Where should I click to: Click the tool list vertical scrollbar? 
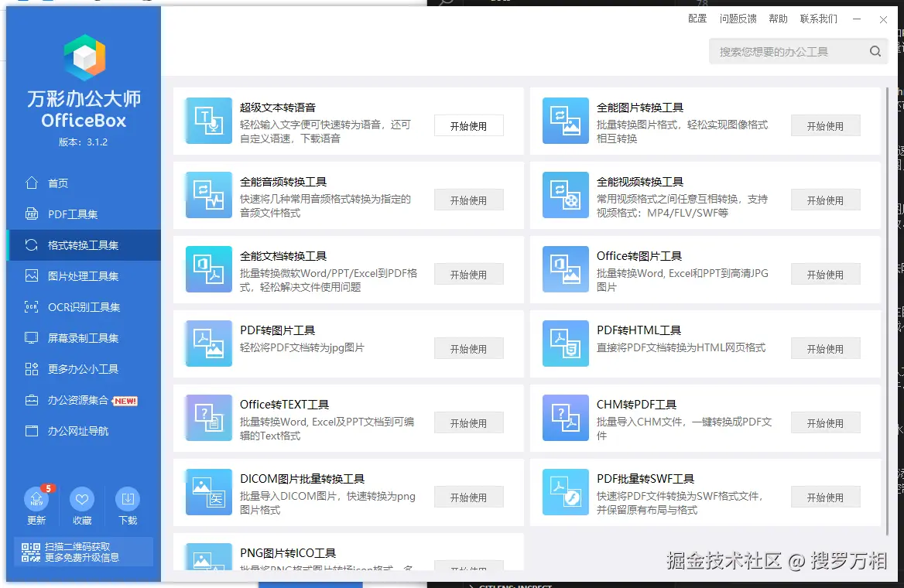point(886,311)
